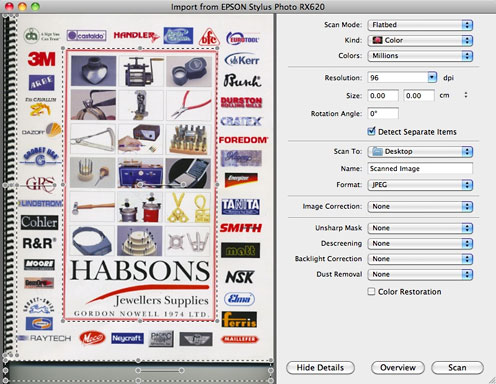Open the Unsharp Mask dropdown
496x384 pixels.
point(420,228)
